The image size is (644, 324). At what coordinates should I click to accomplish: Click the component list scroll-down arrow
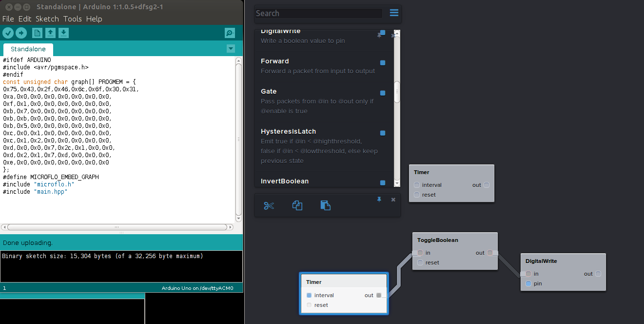(397, 183)
